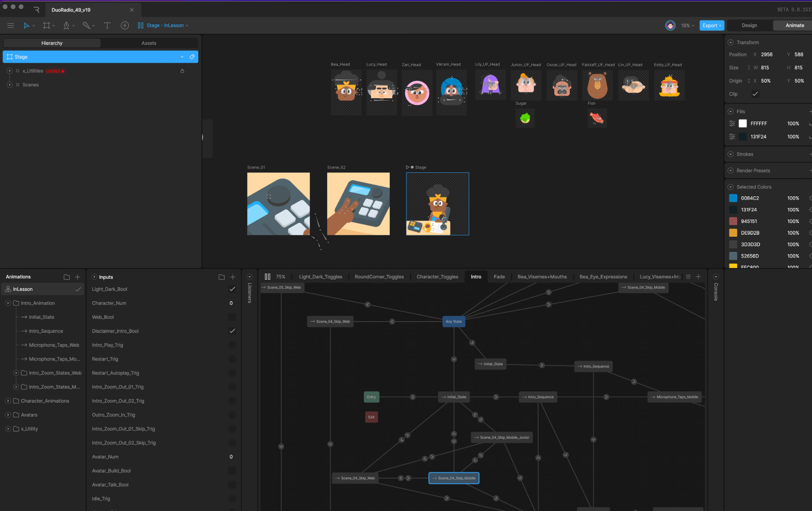Pick the Pen tool

66,25
